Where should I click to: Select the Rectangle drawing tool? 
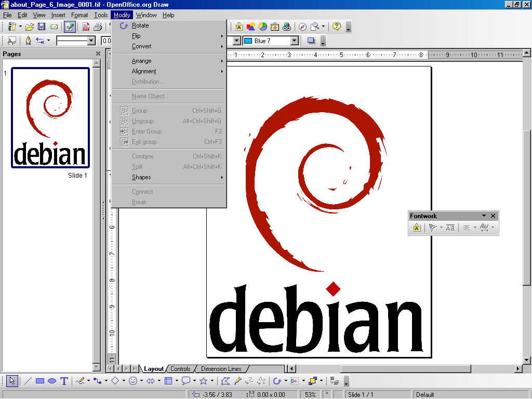(x=40, y=381)
